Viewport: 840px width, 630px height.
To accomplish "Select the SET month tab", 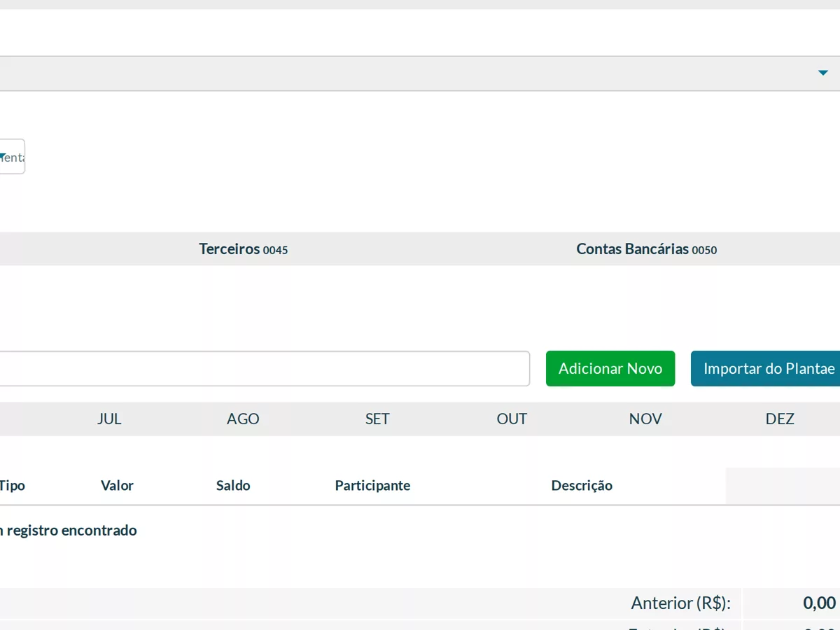I will pyautogui.click(x=377, y=419).
